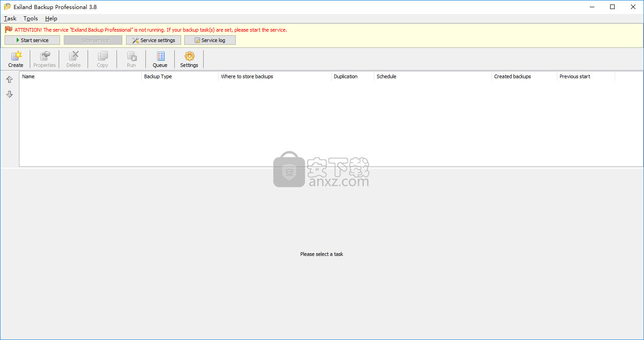Viewport: 644px width, 340px height.
Task: Click the red ATTENTION warning message
Action: pyautogui.click(x=151, y=30)
